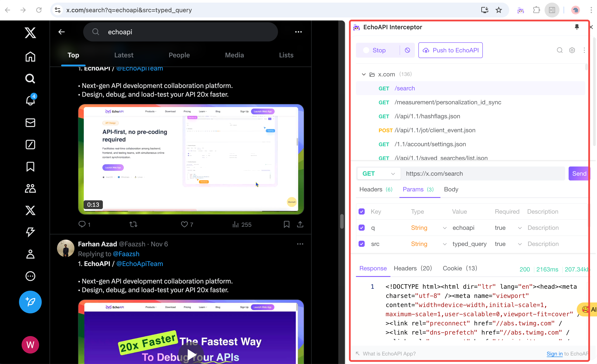The image size is (597, 364).
Task: Open Profile person icon in sidebar
Action: [30, 254]
